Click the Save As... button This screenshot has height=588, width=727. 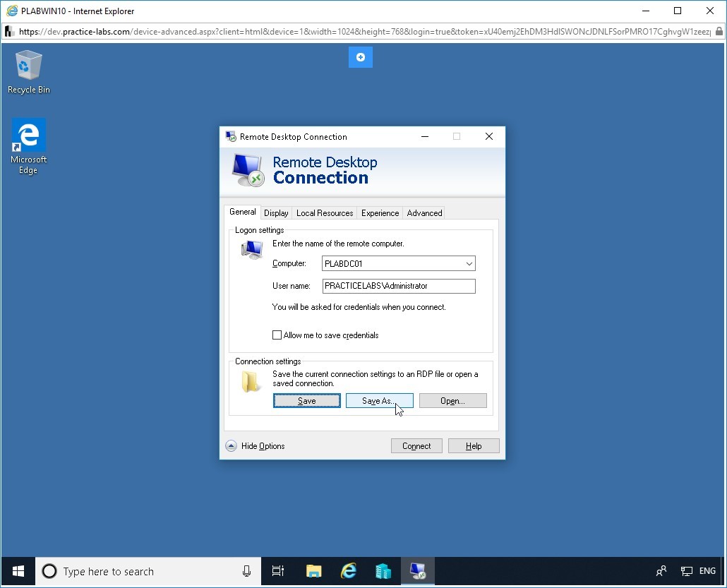(379, 401)
